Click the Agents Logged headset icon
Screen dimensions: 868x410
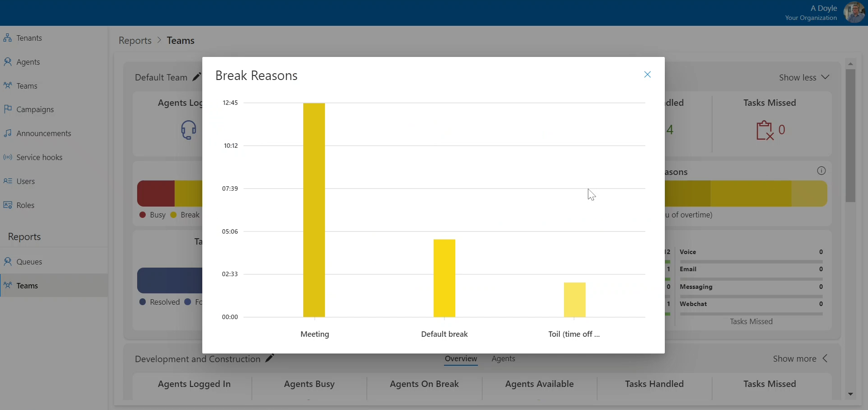click(x=189, y=130)
